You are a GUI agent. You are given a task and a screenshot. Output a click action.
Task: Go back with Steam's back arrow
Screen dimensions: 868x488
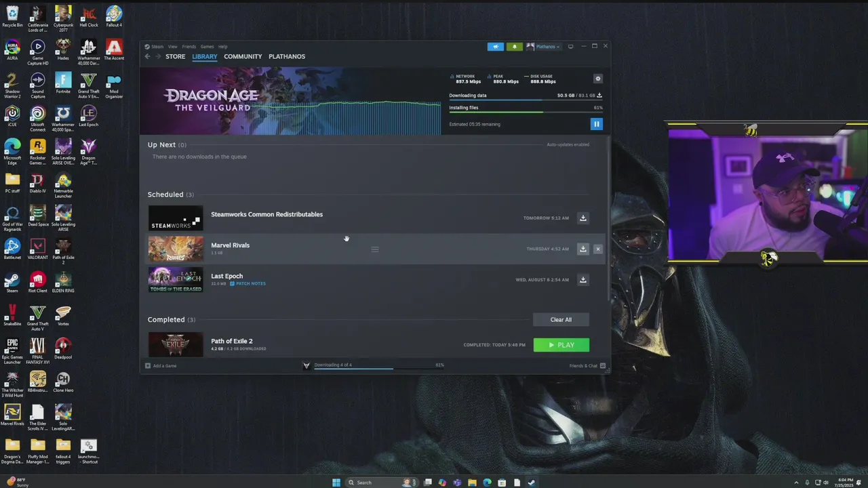tap(148, 56)
